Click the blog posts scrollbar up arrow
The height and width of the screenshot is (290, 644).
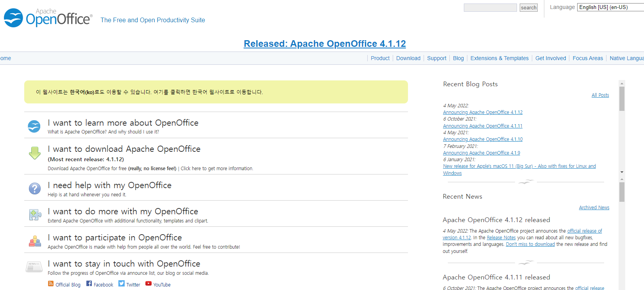tap(622, 83)
